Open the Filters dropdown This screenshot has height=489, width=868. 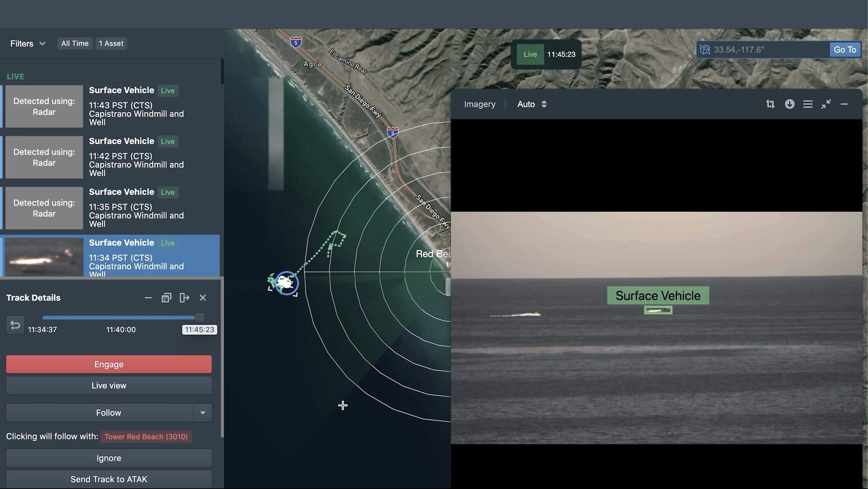[x=28, y=43]
